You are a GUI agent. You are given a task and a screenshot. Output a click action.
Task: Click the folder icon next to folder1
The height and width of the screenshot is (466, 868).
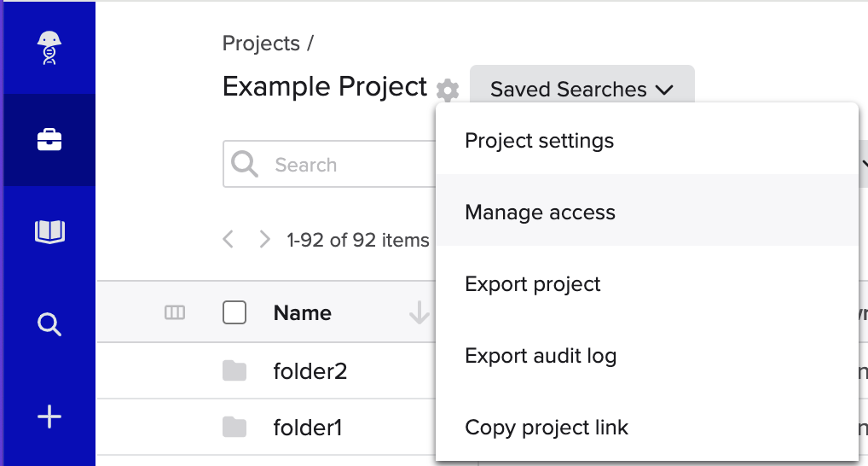(234, 427)
